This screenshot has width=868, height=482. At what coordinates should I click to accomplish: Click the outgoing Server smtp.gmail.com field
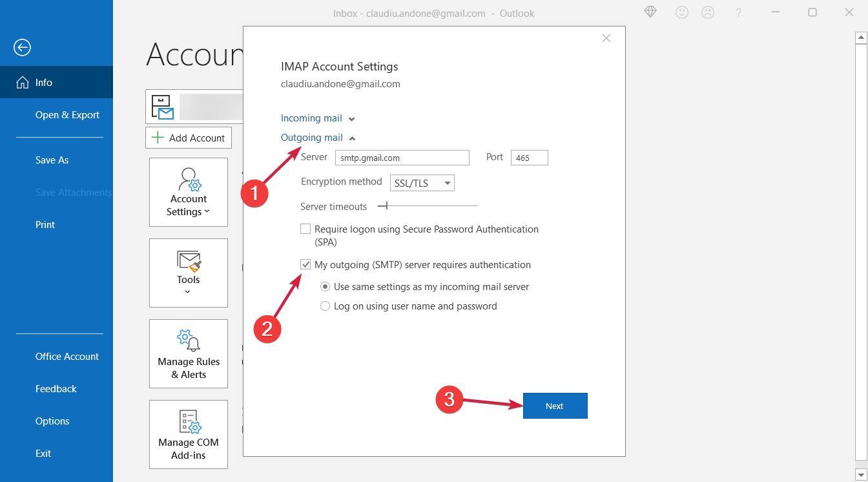click(402, 158)
